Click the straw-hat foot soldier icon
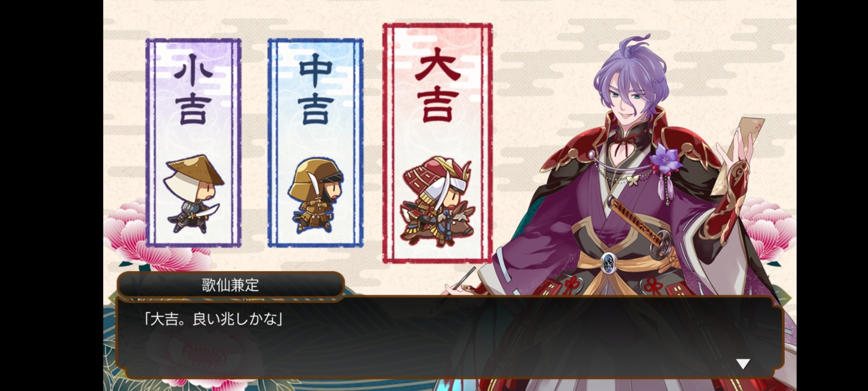 click(x=194, y=193)
